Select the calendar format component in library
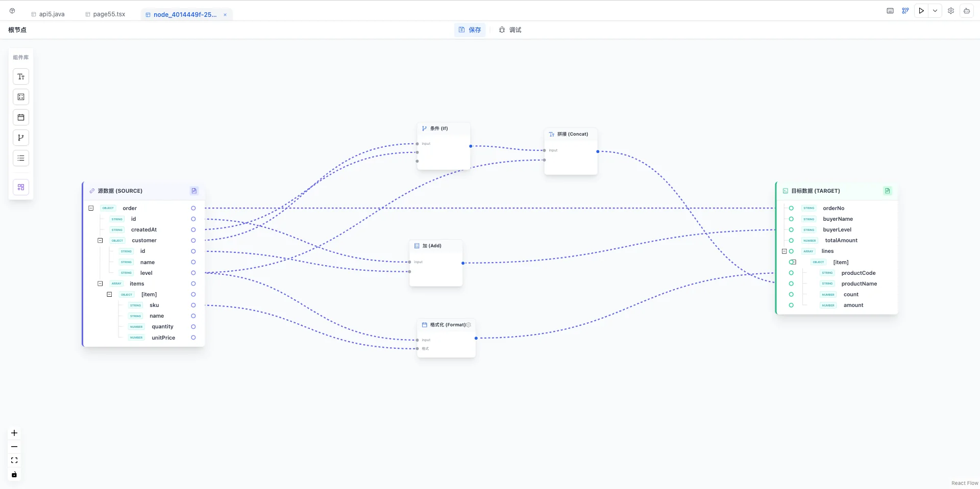Screen dimensions: 980x489 pyautogui.click(x=21, y=117)
